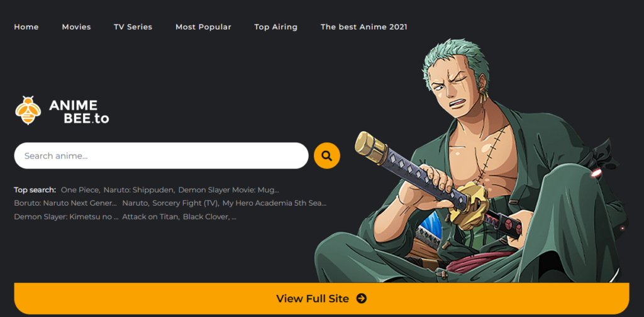
Task: Go to TV Series section
Action: [133, 27]
